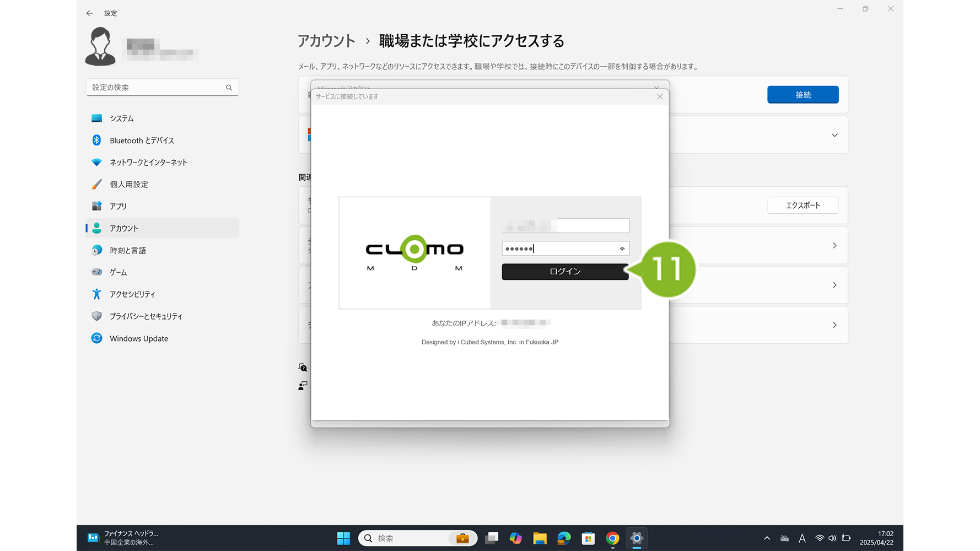The image size is (980, 551).
Task: Click the briefcase icon in taskbar search
Action: tap(462, 538)
